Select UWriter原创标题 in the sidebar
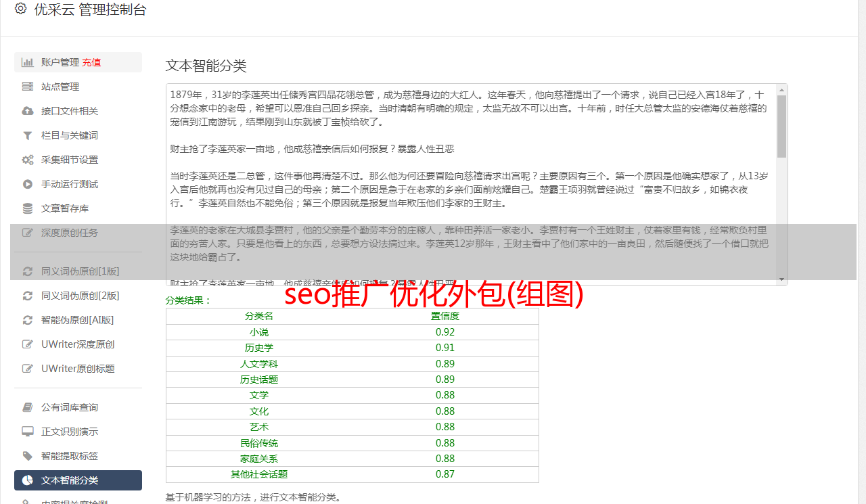The image size is (866, 504). pyautogui.click(x=78, y=369)
